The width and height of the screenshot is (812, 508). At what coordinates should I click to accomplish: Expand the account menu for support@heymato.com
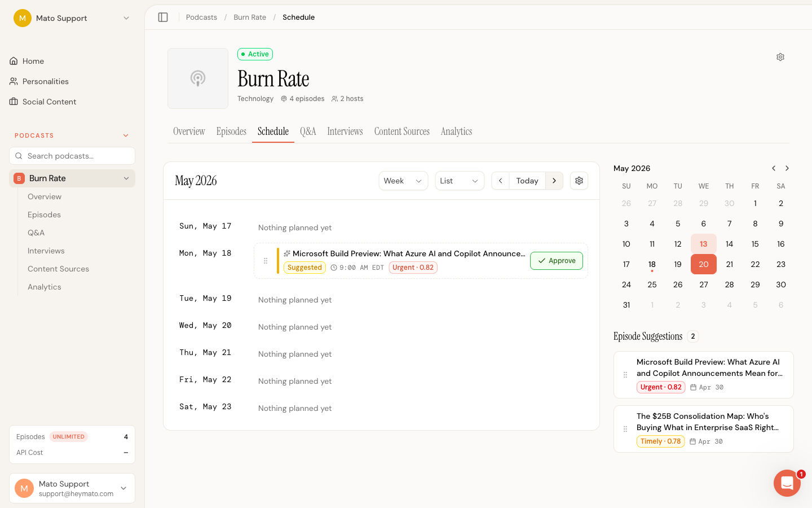123,488
